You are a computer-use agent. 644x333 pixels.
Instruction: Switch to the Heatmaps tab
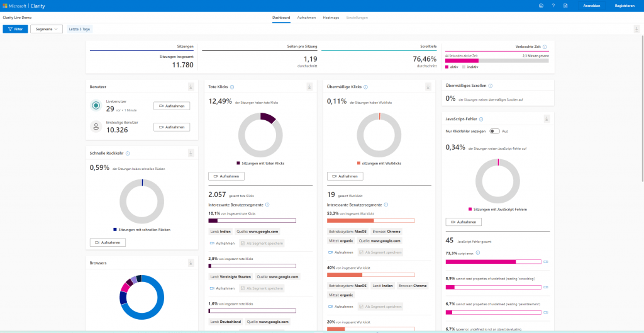331,18
